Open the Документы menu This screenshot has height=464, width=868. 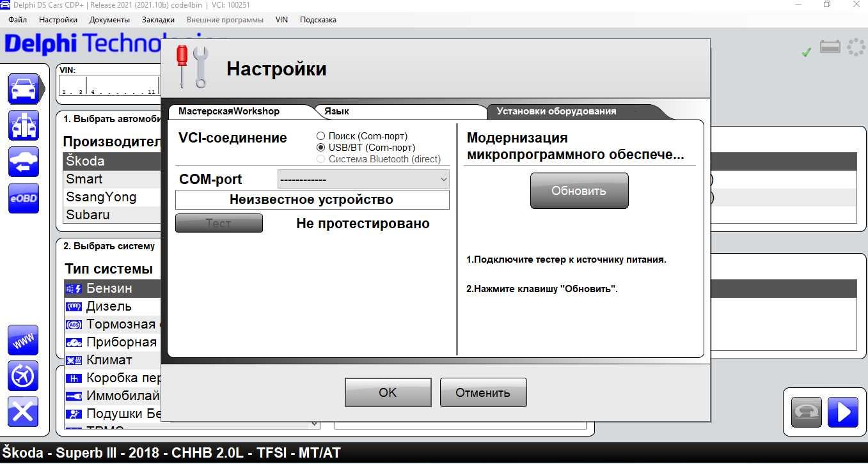click(x=109, y=20)
